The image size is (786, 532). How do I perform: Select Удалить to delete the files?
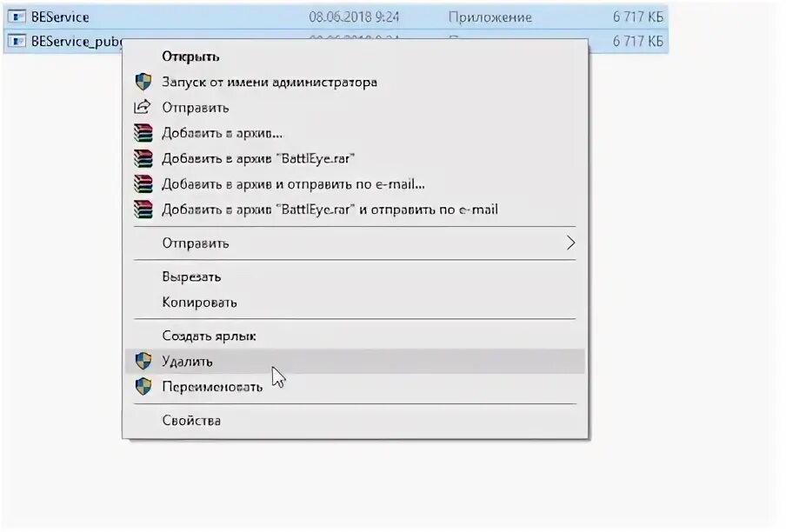tap(188, 361)
